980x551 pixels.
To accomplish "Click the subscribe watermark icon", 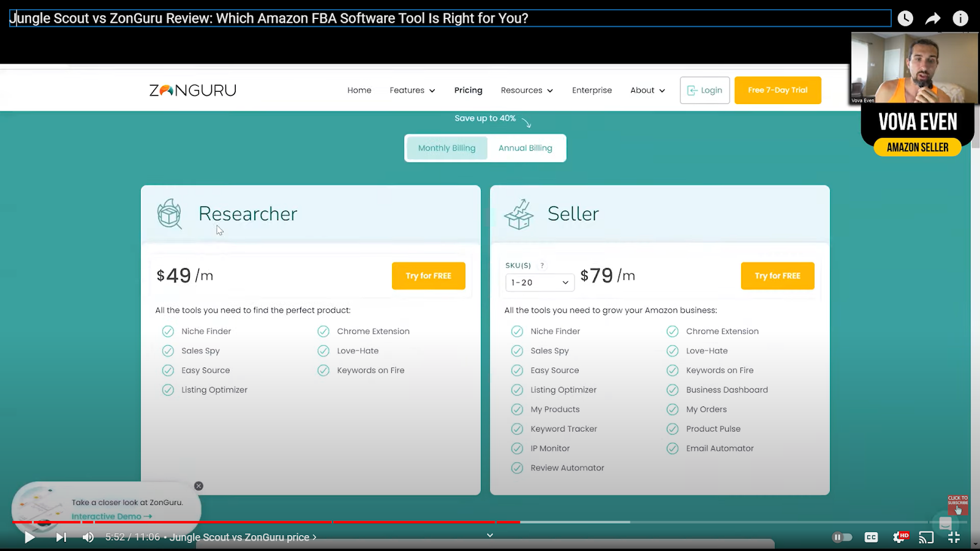I will point(958,505).
